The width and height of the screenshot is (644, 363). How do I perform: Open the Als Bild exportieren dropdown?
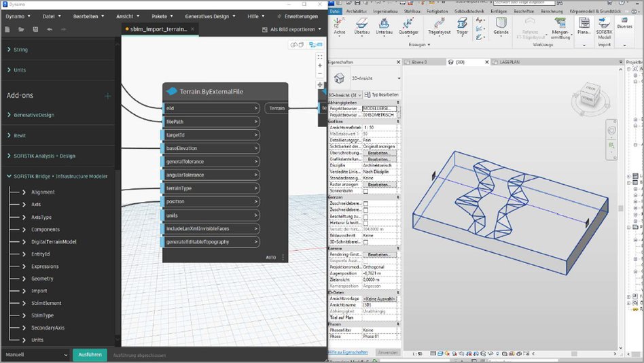[x=291, y=30]
